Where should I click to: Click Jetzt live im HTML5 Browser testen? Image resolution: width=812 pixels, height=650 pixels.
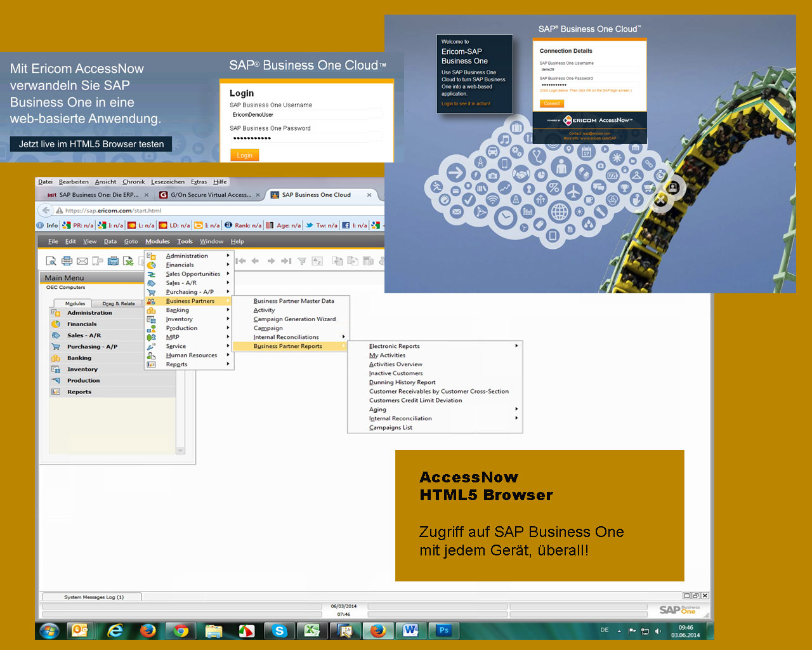pyautogui.click(x=91, y=144)
